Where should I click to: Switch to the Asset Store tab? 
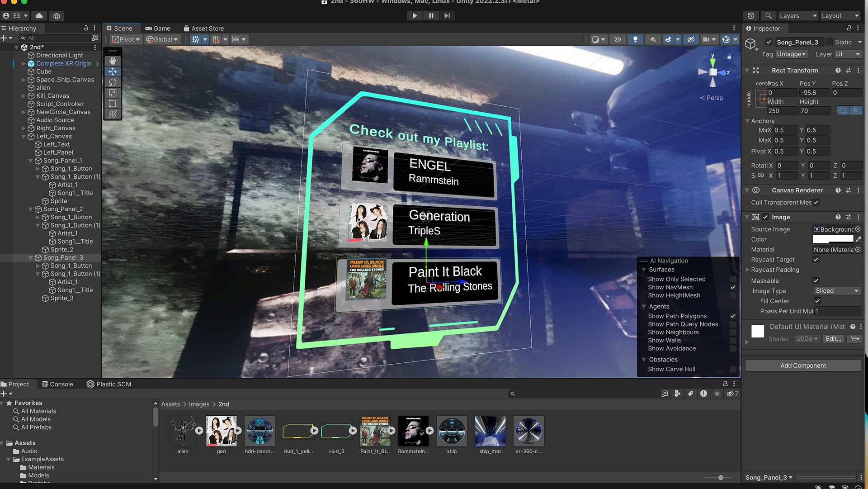[203, 28]
